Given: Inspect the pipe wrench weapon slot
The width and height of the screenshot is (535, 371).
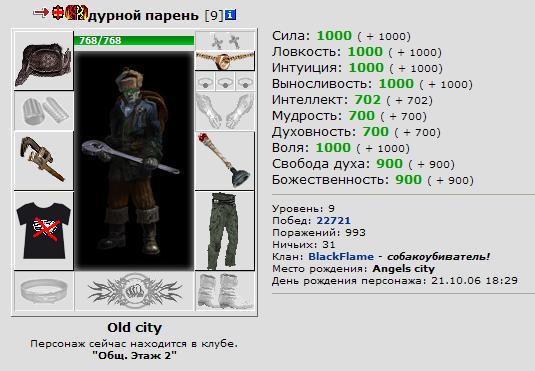Looking at the screenshot, I should tap(44, 160).
